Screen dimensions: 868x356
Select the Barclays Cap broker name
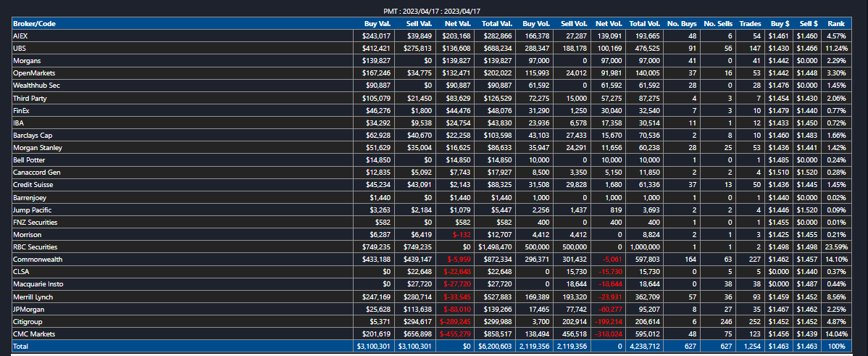[x=33, y=135]
